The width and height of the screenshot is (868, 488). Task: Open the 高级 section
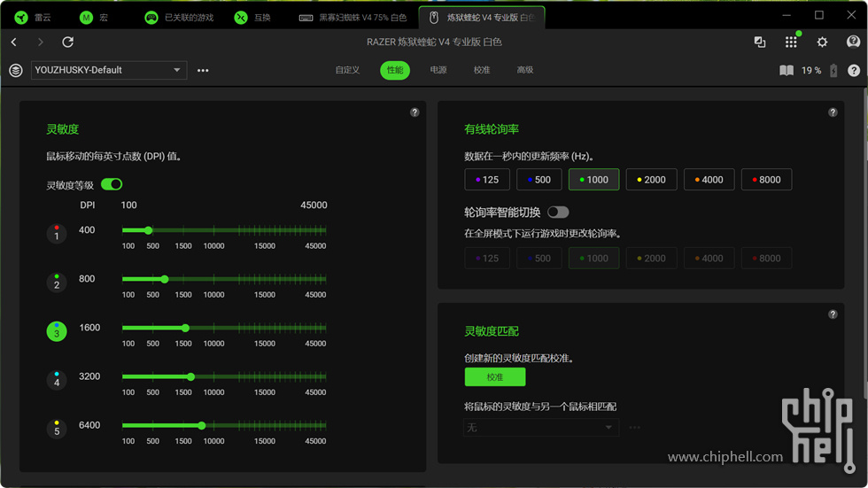pos(524,70)
